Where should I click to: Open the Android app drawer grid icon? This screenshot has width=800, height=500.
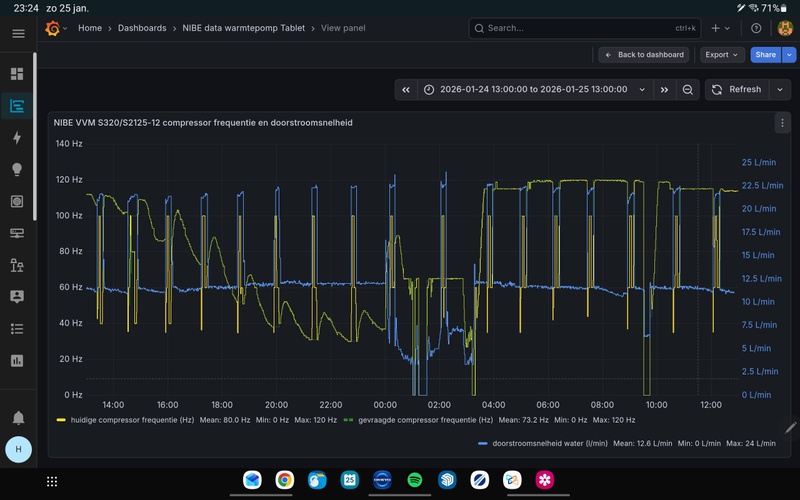click(x=52, y=481)
